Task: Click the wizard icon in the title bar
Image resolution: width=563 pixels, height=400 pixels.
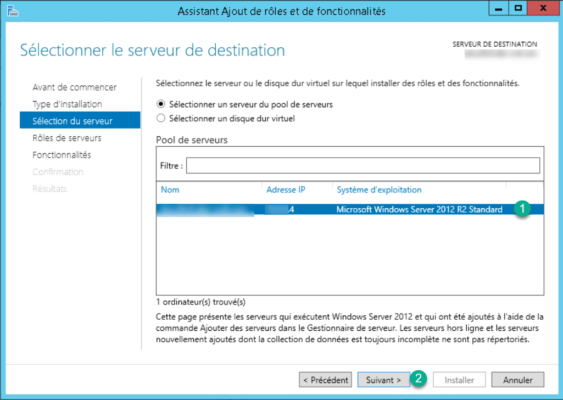Action: pos(13,11)
